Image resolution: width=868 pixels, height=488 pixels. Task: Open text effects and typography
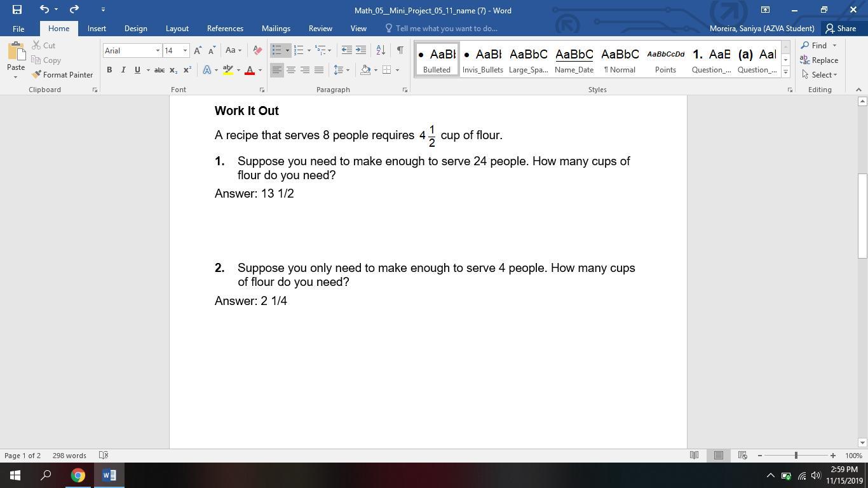207,70
